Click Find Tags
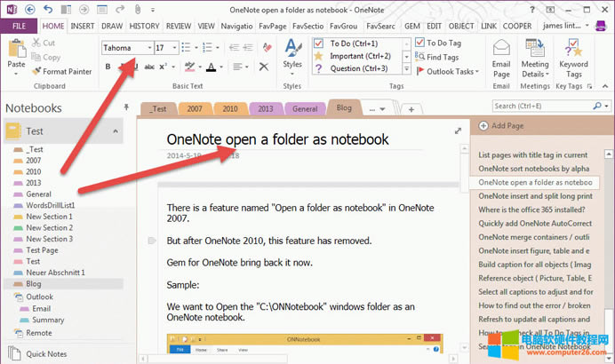615x364 pixels. point(437,57)
